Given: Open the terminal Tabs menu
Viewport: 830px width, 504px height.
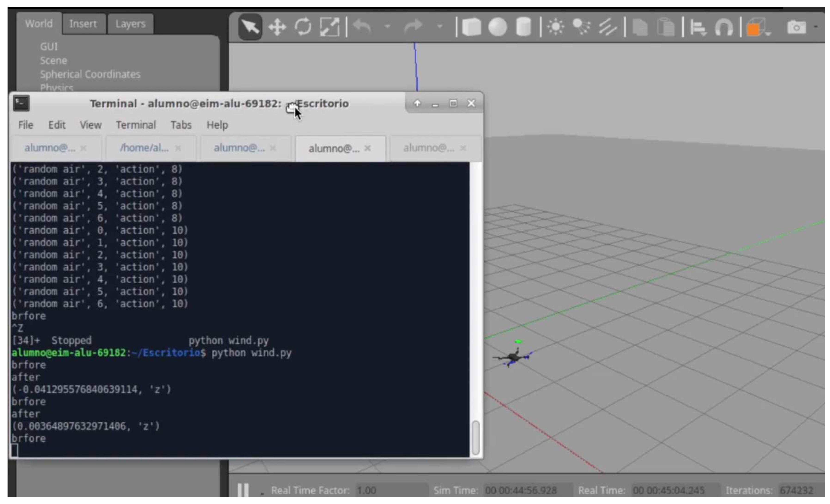Looking at the screenshot, I should tap(181, 125).
